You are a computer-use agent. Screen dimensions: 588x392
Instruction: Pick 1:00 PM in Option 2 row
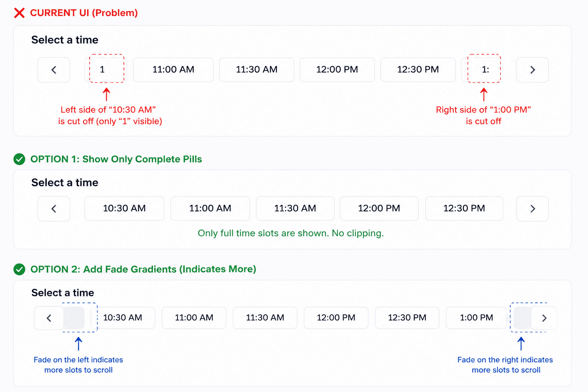(x=477, y=318)
